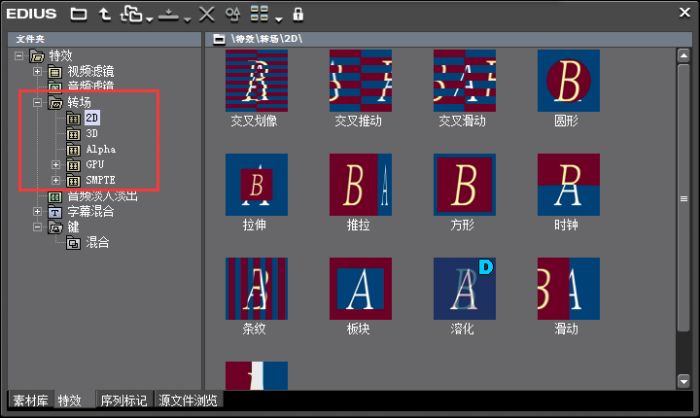Switch to the 序列标记 tab

click(122, 400)
